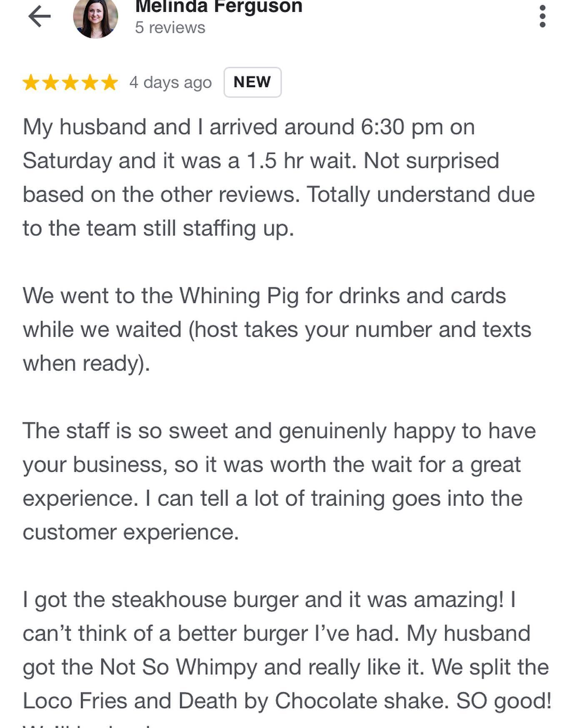Viewport: 582px width, 728px height.
Task: Click the "Whining Pig" text in review
Action: [239, 296]
